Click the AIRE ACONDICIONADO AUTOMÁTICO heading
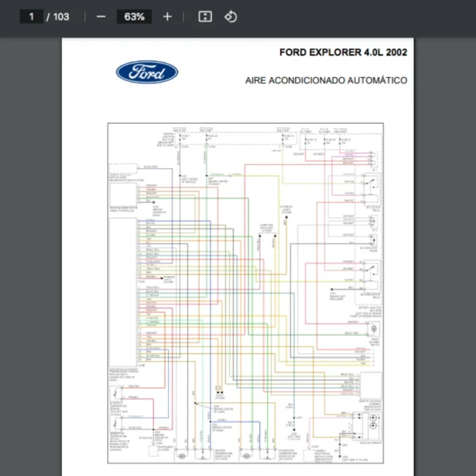Viewport: 476px width, 476px height. [326, 80]
